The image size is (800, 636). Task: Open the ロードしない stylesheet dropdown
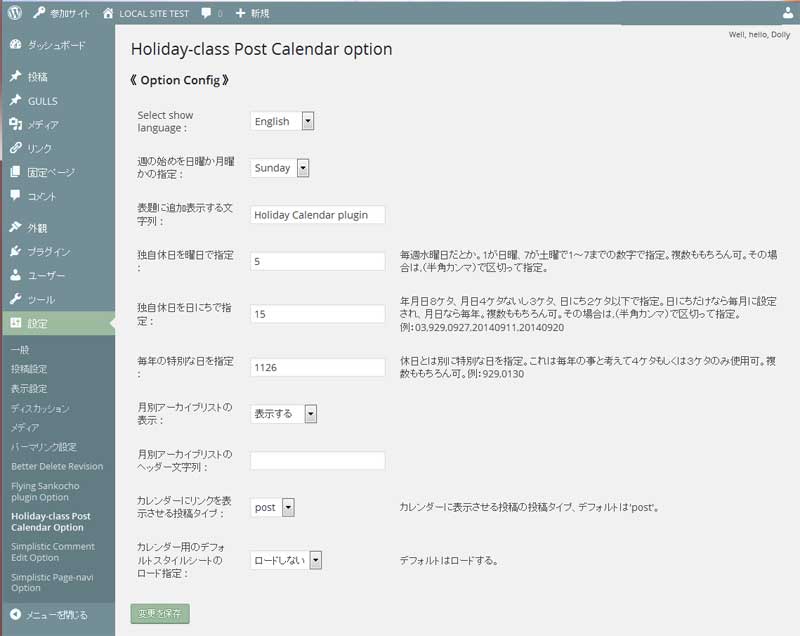point(286,560)
